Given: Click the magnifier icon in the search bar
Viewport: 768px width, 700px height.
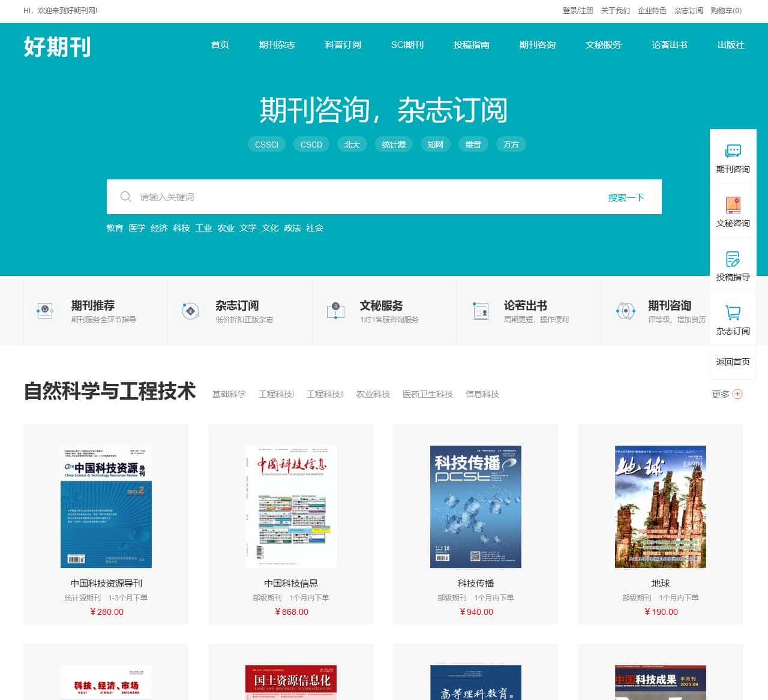Looking at the screenshot, I should tap(126, 197).
